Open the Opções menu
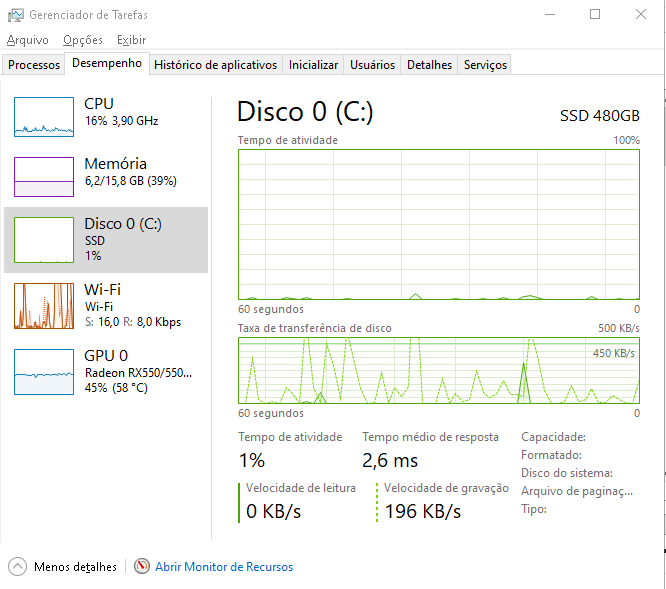 click(83, 40)
